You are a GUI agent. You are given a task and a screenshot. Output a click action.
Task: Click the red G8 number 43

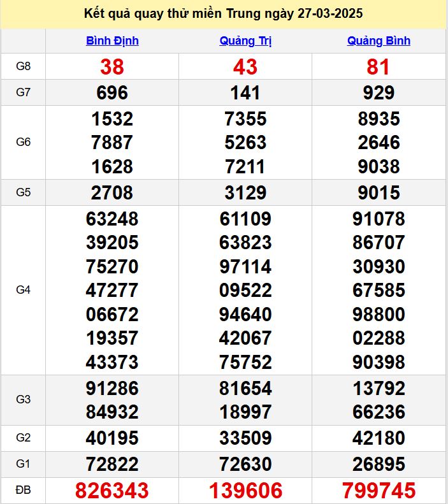(x=245, y=67)
